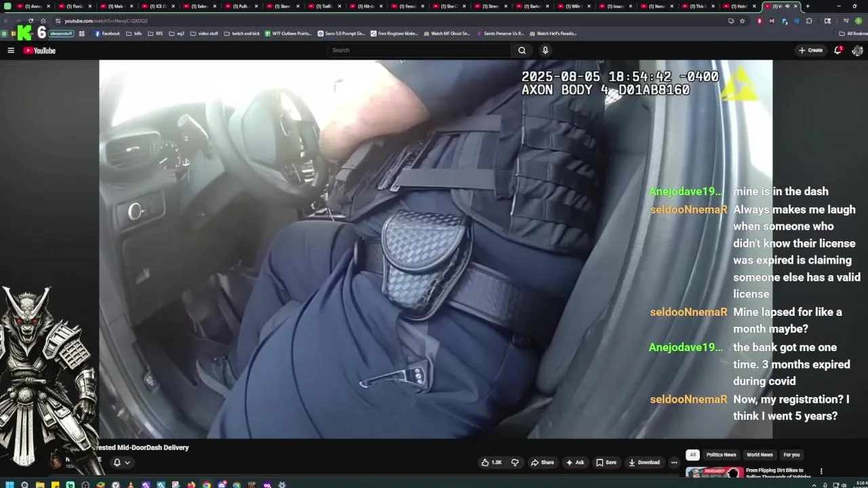Switch to the (1) Traffi... tab
Image resolution: width=868 pixels, height=488 pixels.
[324, 6]
